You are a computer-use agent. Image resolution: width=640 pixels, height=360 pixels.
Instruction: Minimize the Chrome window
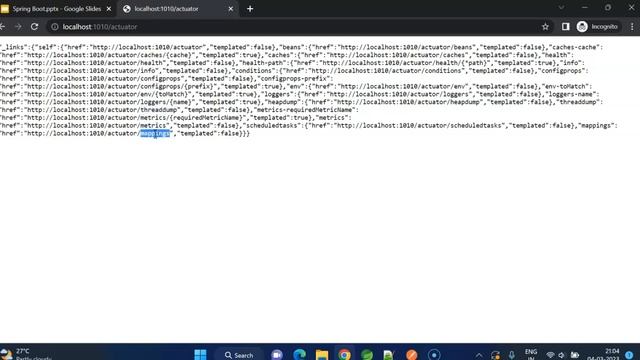pos(584,7)
